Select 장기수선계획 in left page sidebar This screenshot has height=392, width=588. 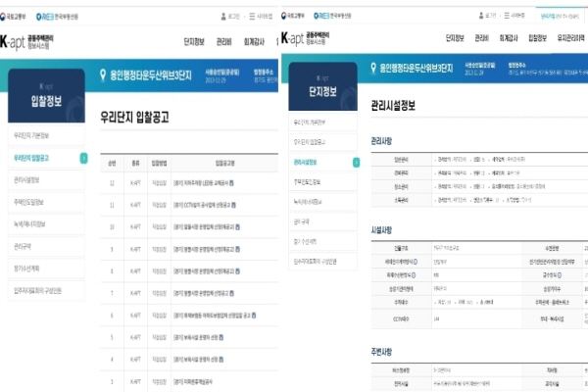click(x=46, y=269)
